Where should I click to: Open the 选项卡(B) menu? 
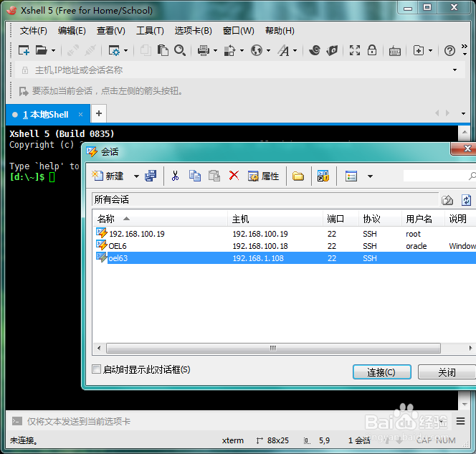(193, 31)
